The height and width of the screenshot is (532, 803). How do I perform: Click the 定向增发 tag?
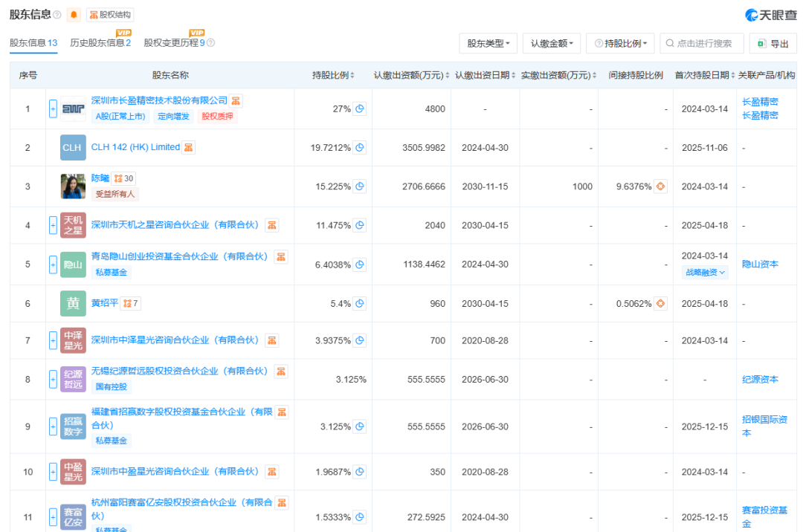point(173,117)
